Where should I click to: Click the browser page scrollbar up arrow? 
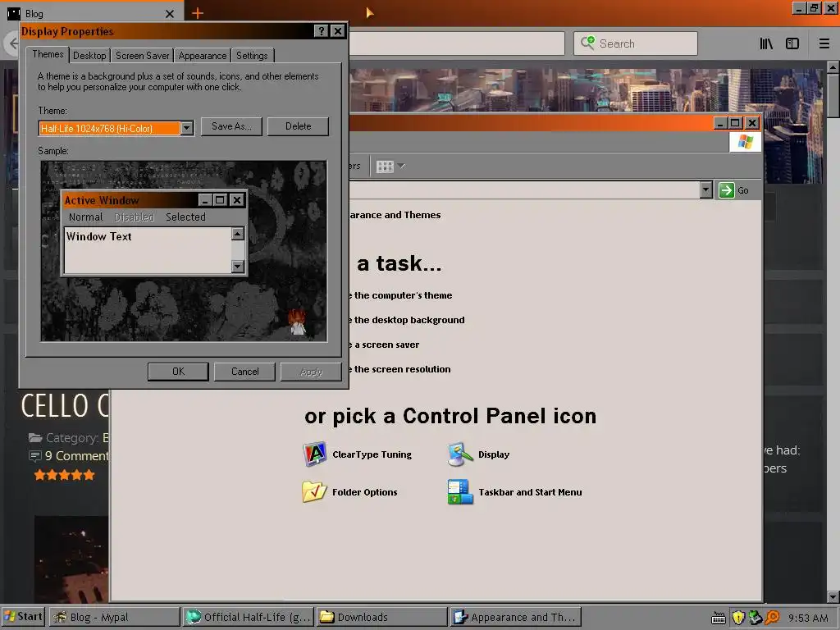[833, 67]
